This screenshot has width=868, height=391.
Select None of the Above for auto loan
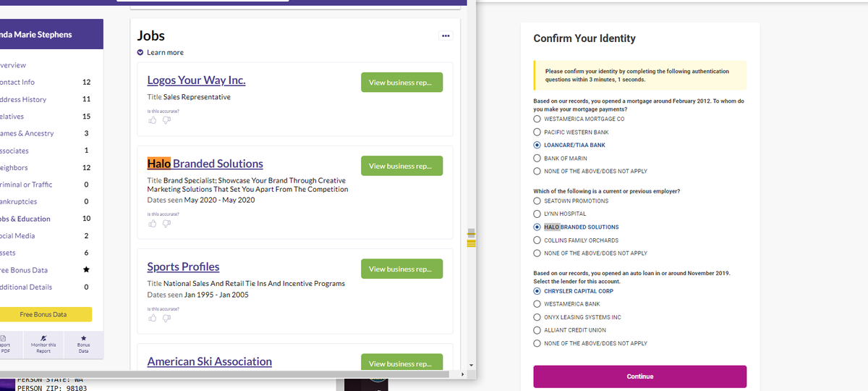click(x=537, y=343)
